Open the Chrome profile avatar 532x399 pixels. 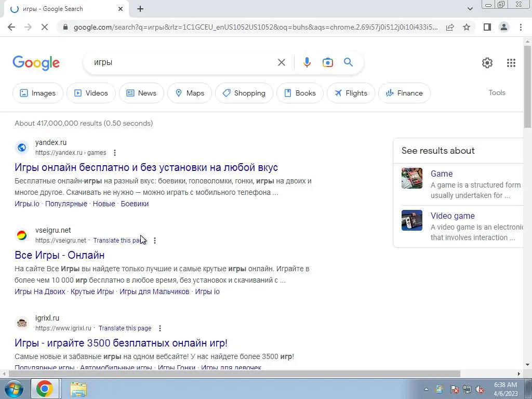(504, 27)
